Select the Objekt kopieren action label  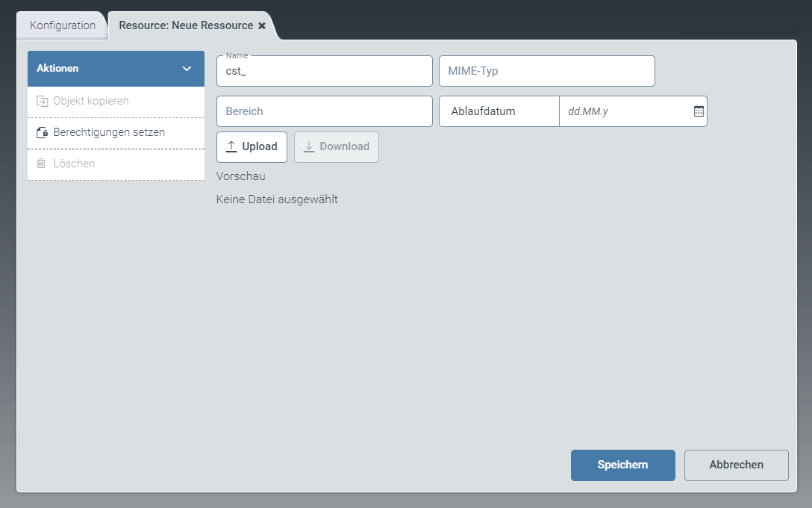pyautogui.click(x=91, y=101)
